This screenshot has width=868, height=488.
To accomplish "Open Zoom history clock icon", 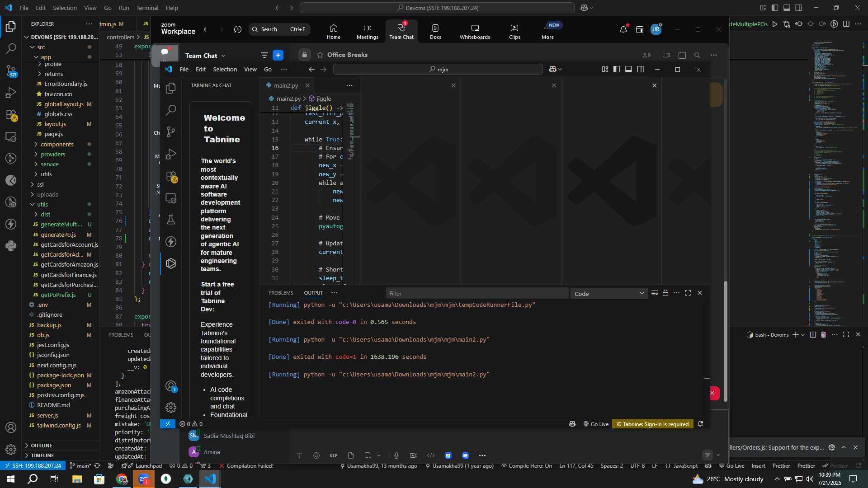I will [238, 29].
